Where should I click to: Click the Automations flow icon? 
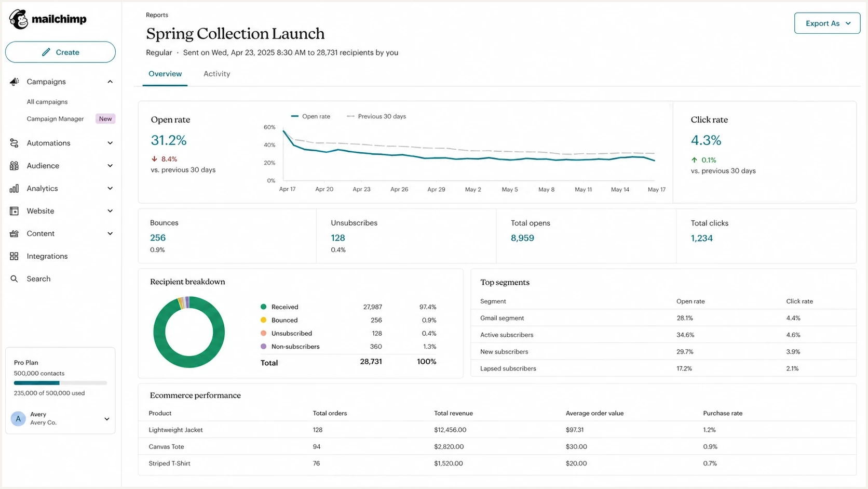point(14,143)
